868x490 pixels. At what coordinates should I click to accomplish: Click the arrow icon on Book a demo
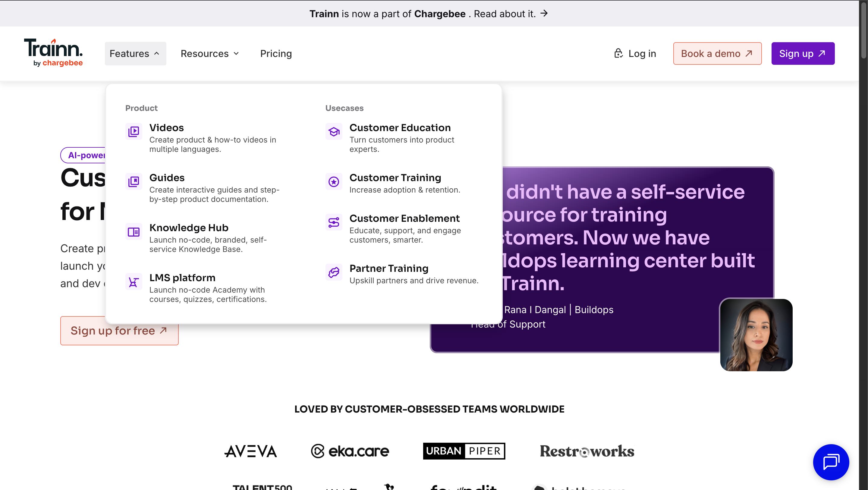point(749,53)
